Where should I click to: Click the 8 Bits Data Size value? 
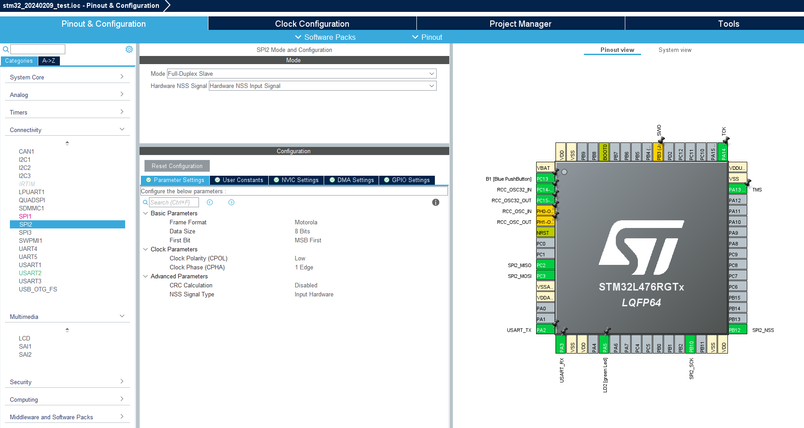click(x=302, y=231)
